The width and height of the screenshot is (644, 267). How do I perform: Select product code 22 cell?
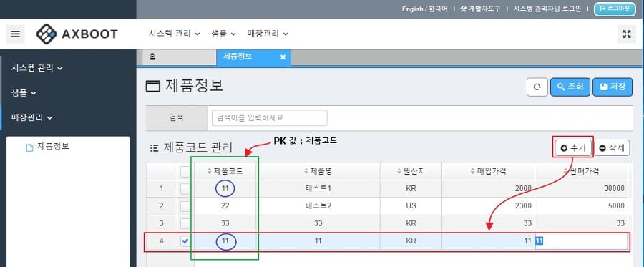[225, 205]
